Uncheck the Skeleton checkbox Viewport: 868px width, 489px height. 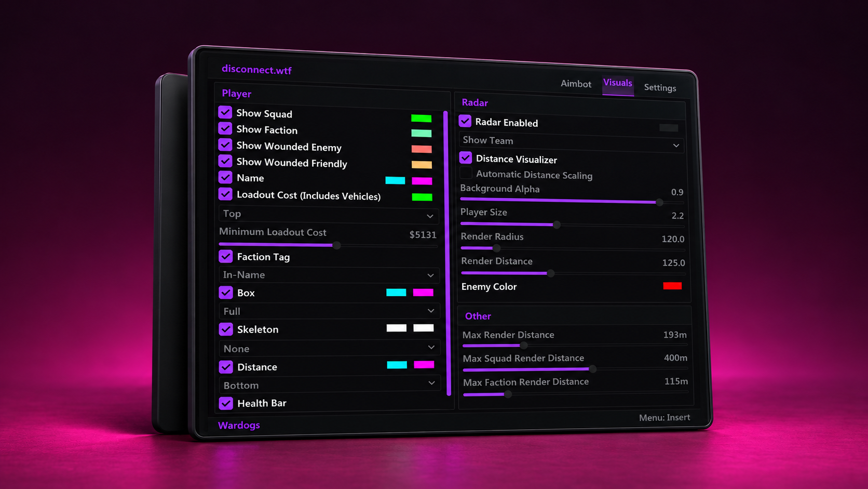(x=226, y=329)
